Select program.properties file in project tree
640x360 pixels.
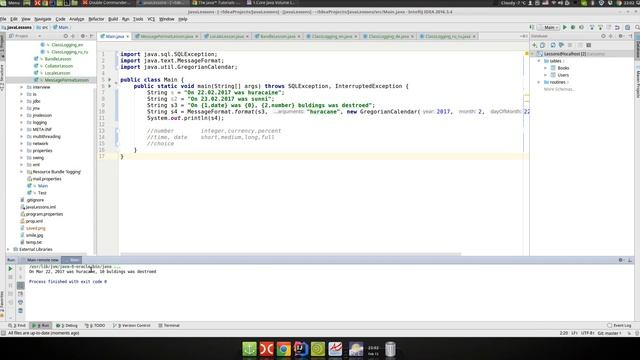click(x=44, y=214)
